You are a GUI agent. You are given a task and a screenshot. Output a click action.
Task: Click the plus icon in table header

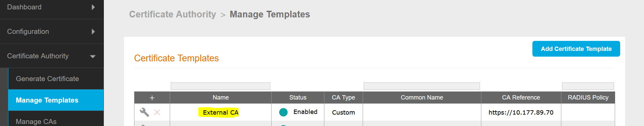click(152, 98)
